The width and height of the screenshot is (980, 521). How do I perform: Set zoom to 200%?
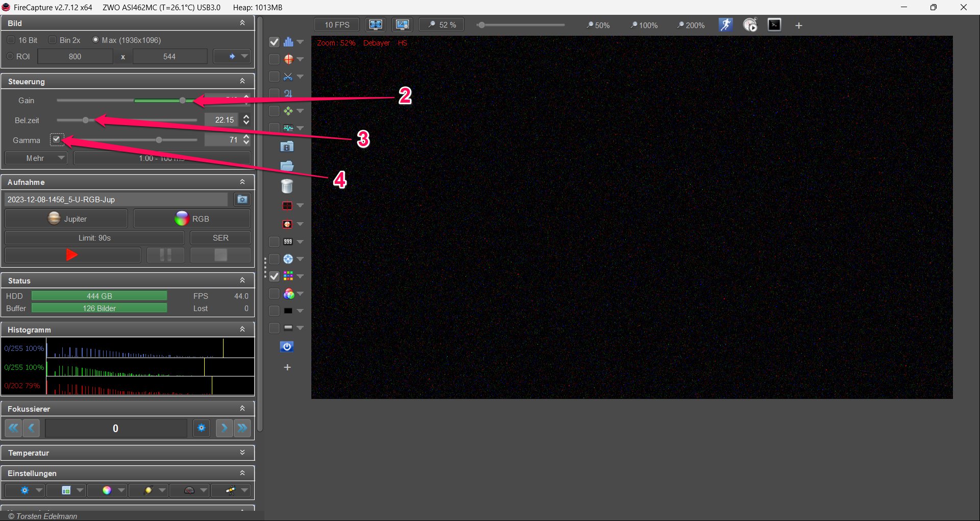coord(691,25)
